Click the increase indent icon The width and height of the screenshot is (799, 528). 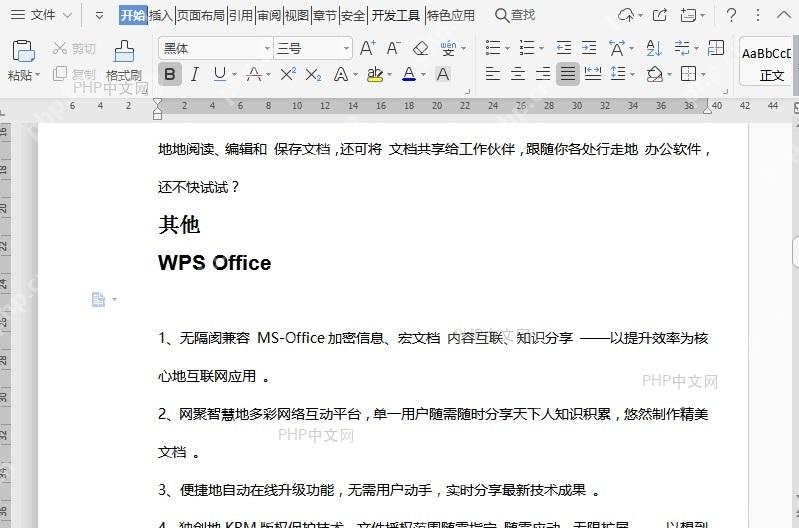coord(589,48)
